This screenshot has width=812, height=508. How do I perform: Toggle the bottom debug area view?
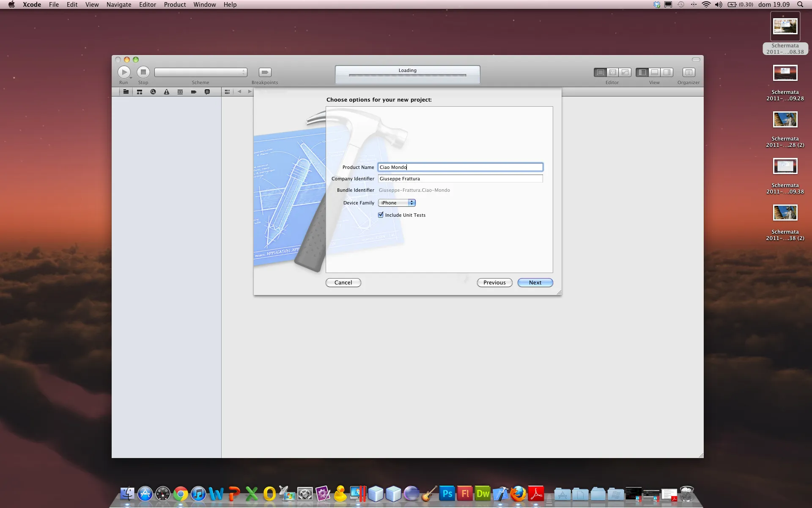(x=654, y=72)
